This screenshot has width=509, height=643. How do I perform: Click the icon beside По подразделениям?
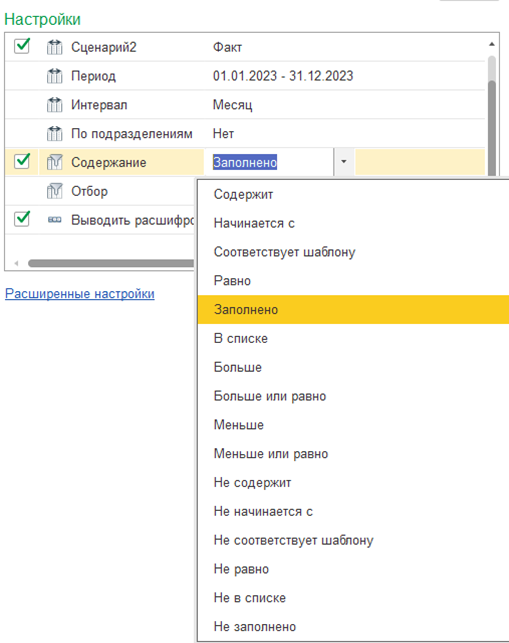pyautogui.click(x=54, y=134)
